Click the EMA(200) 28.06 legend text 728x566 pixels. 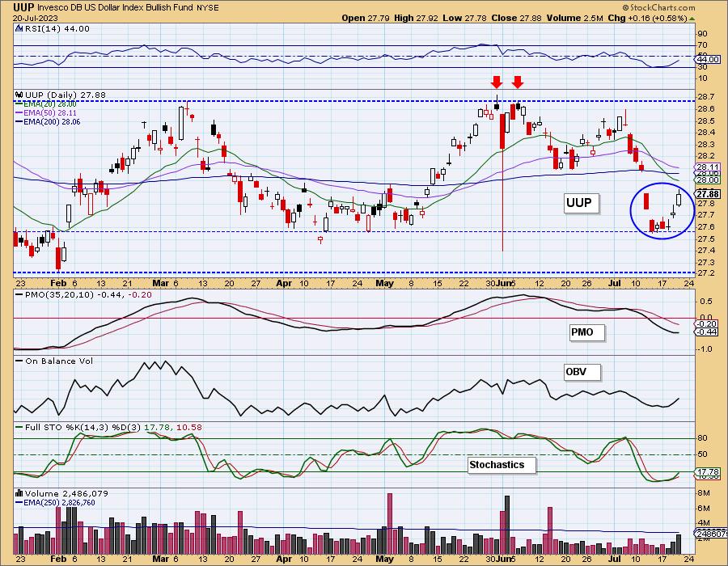[x=52, y=121]
